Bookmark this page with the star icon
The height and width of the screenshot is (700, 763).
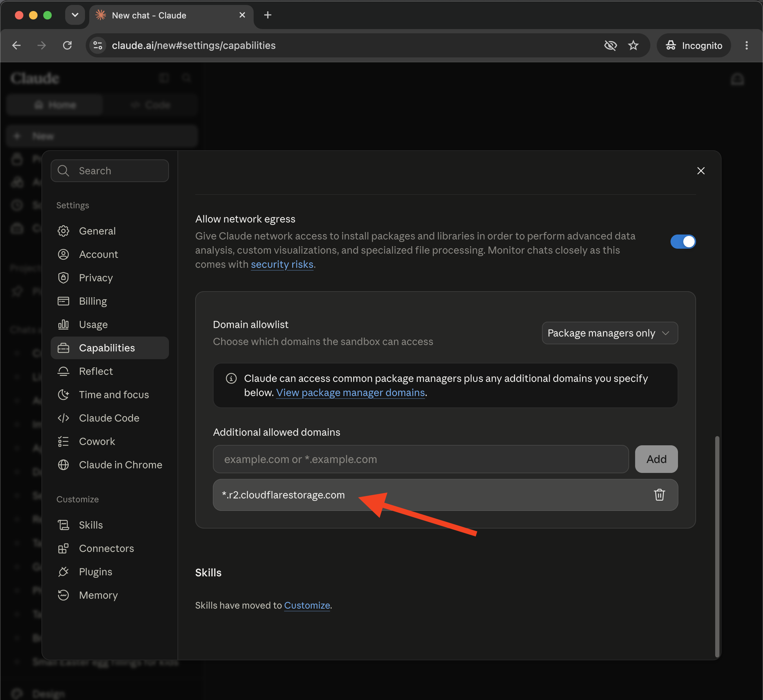(x=633, y=45)
